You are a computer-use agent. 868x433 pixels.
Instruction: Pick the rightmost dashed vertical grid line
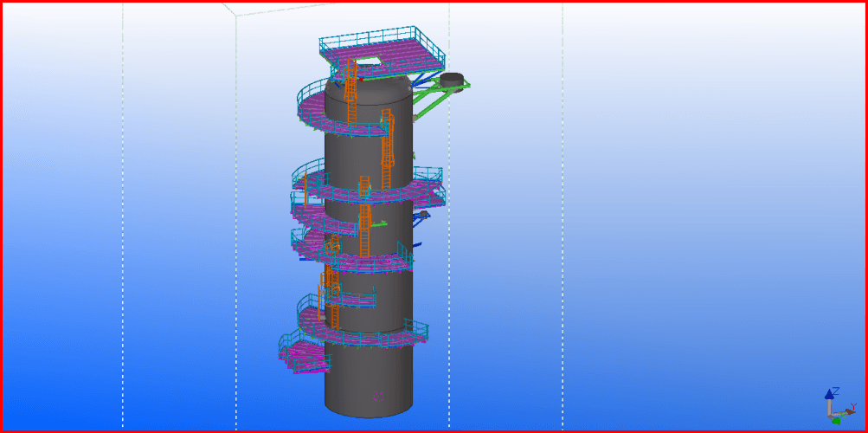pos(563,216)
